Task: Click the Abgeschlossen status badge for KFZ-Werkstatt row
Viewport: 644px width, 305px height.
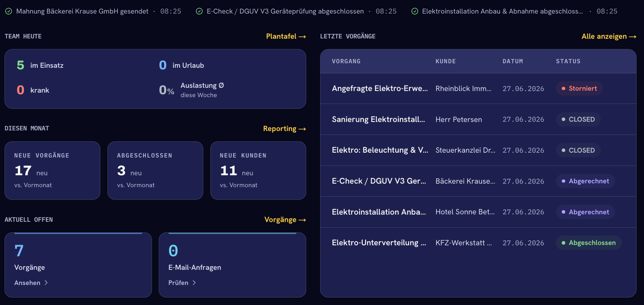Action: pos(589,243)
